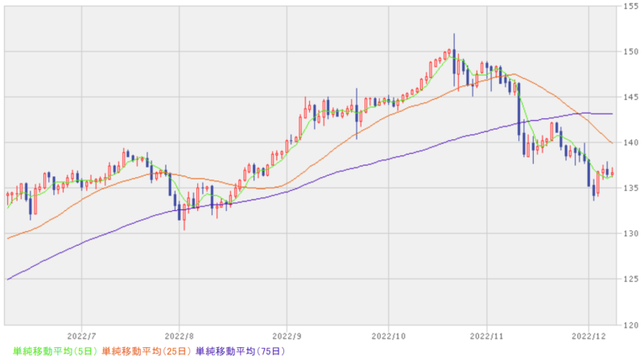This screenshot has width=644, height=360.
Task: Click the 130 price axis label
Action: pos(630,234)
